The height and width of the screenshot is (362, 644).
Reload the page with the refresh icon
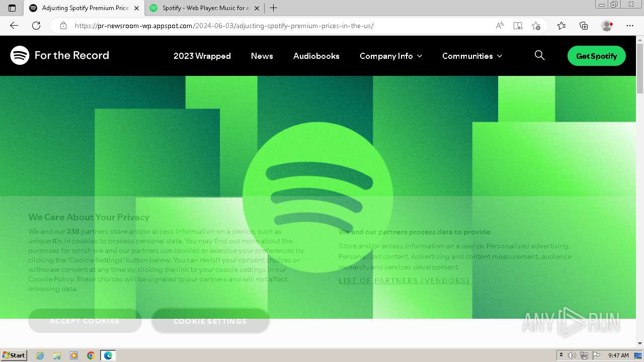point(36,26)
